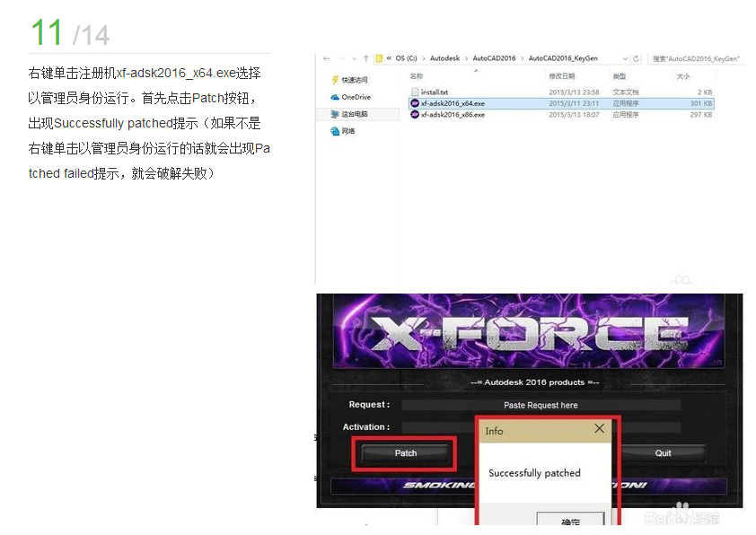756x535 pixels.
Task: Click the Network globe icon
Action: 335,131
